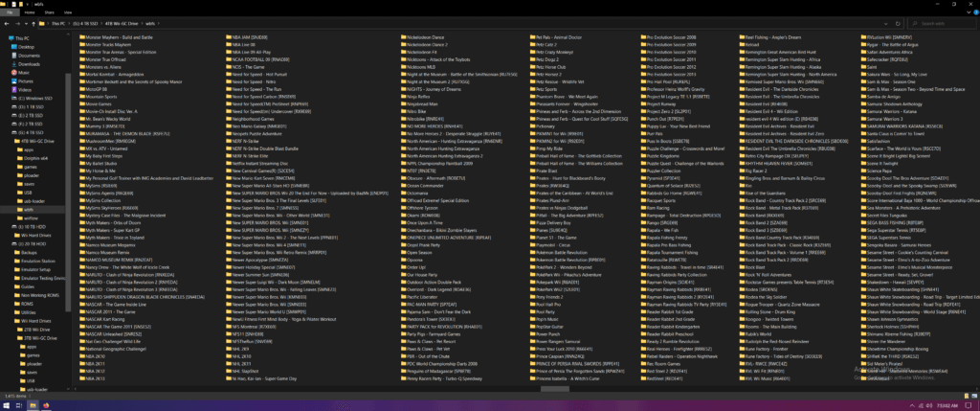Open Downloads in the navigation pane
980x411 pixels.
click(25, 64)
